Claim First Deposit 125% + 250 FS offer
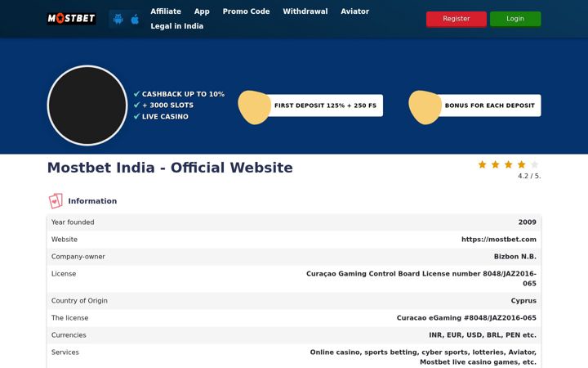 [325, 105]
